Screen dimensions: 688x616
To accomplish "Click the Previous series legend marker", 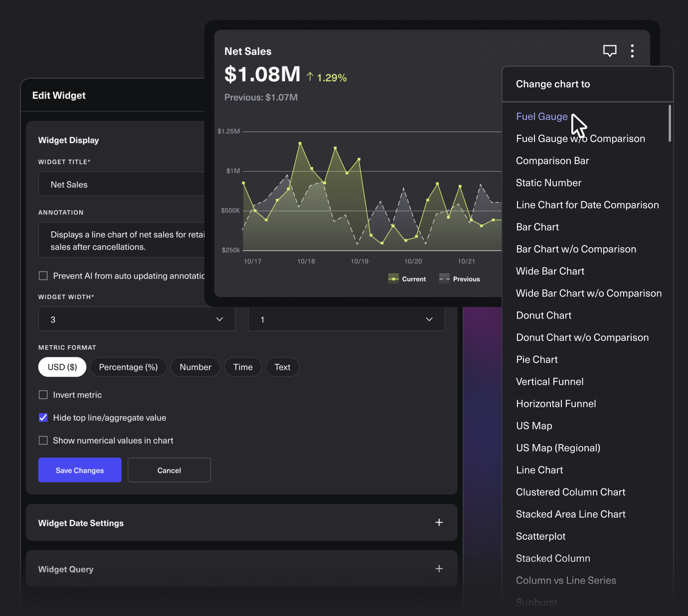I will coord(444,279).
